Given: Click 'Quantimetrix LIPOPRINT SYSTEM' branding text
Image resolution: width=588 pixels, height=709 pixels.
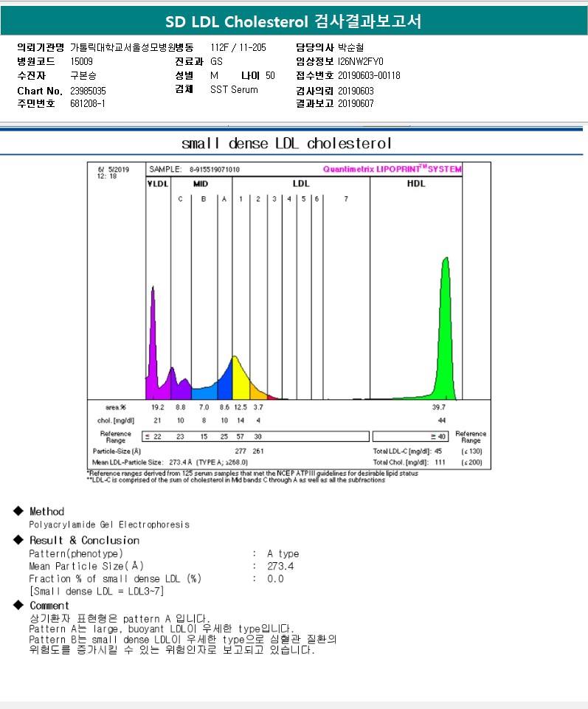Looking at the screenshot, I should point(392,169).
